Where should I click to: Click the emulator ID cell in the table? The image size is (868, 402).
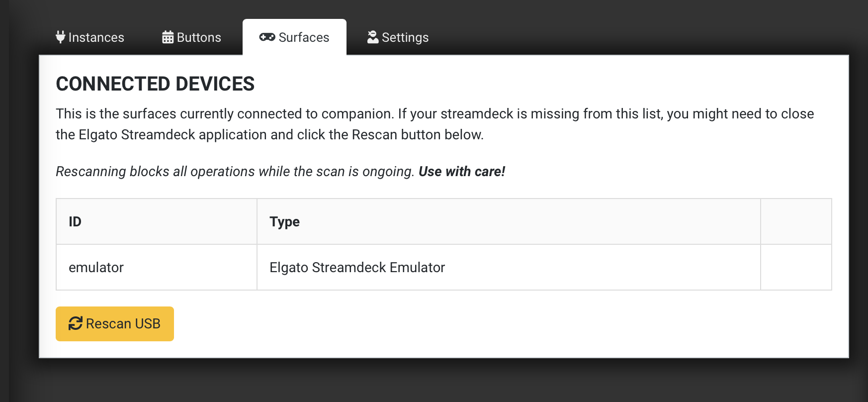tap(96, 267)
